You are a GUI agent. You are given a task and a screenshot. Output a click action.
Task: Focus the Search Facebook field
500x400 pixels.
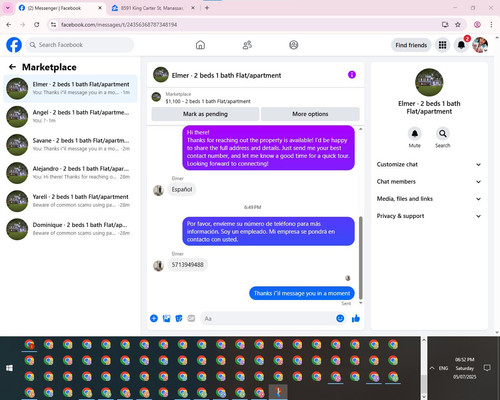tap(80, 45)
